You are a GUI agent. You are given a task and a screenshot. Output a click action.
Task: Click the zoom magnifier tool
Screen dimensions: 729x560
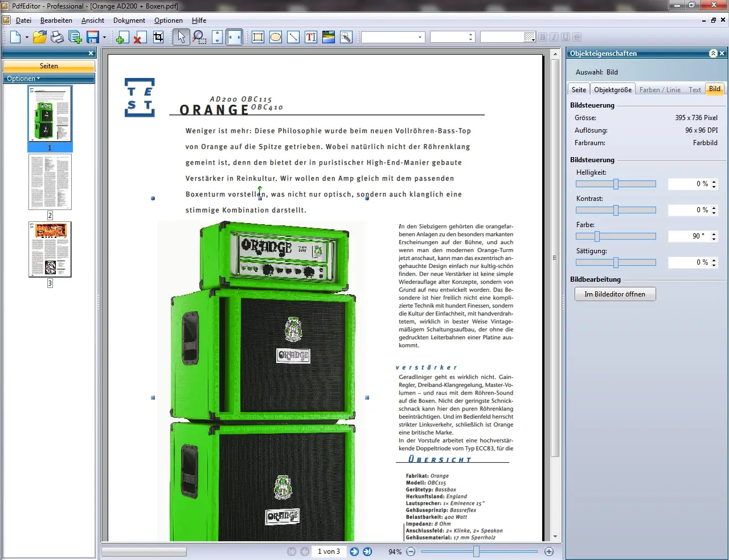pos(199,38)
